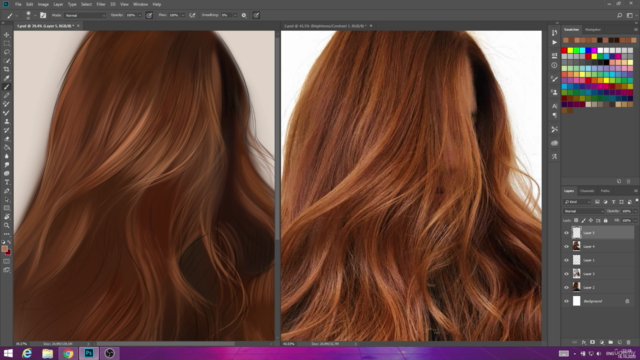Select the Blur tool
Image resolution: width=640 pixels, height=360 pixels.
point(7,156)
